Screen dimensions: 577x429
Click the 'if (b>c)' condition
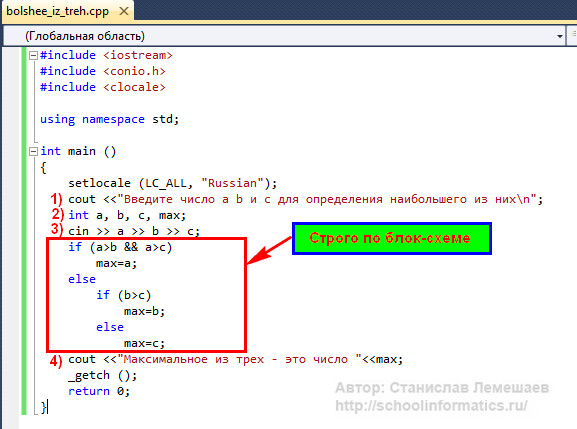[x=123, y=295]
